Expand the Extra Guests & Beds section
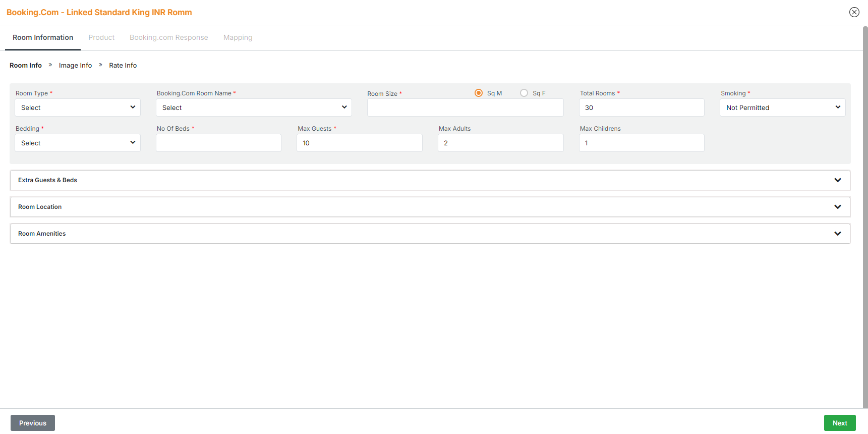This screenshot has width=868, height=434. pyautogui.click(x=430, y=180)
